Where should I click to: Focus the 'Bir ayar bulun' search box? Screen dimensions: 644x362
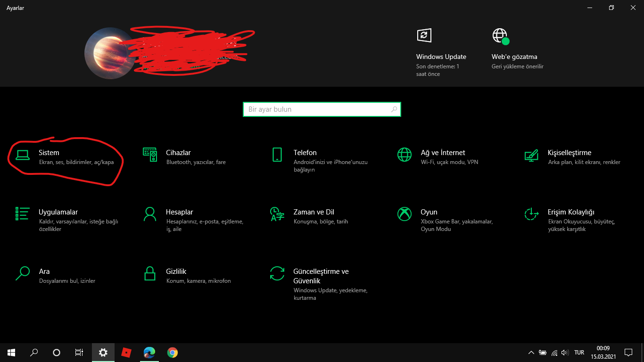(322, 109)
